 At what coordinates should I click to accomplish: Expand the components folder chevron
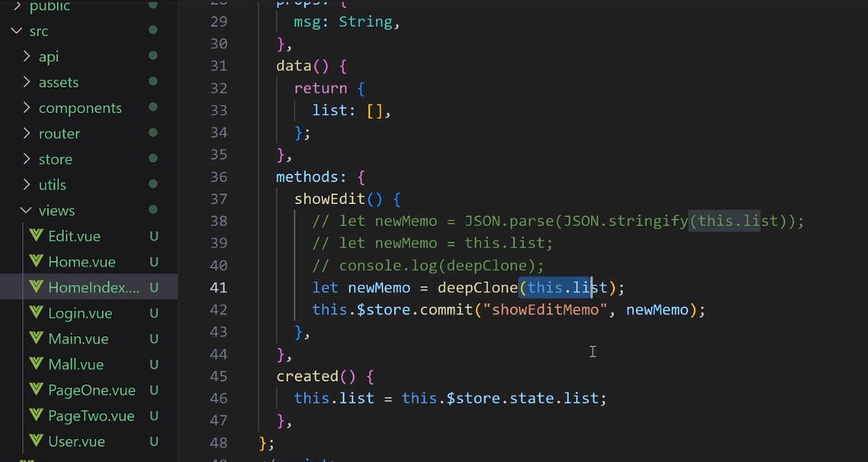(27, 108)
